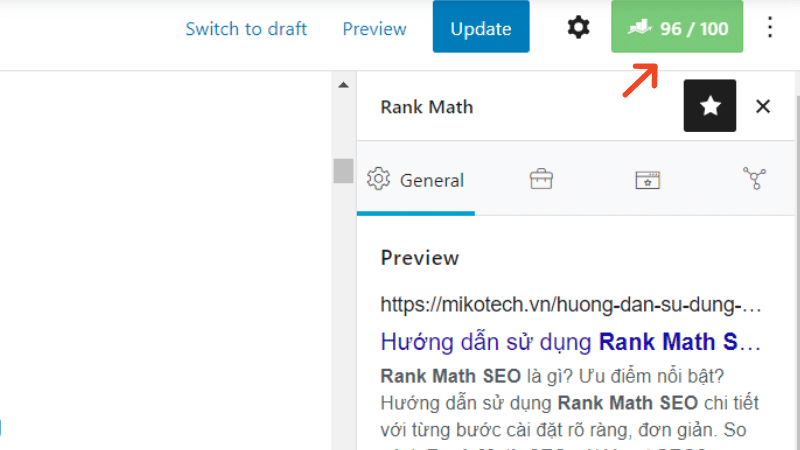Screen dimensions: 800x450
Task: Click the editor scrollbar thumb
Action: (343, 170)
